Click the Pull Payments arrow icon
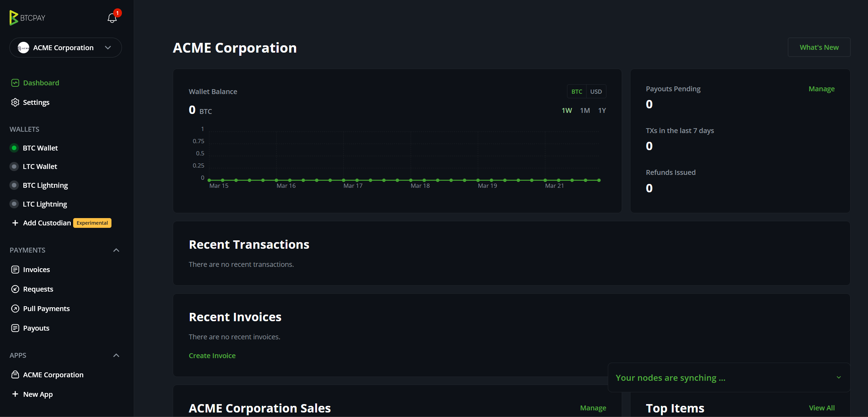Screen dimensions: 868x417 coord(15,309)
